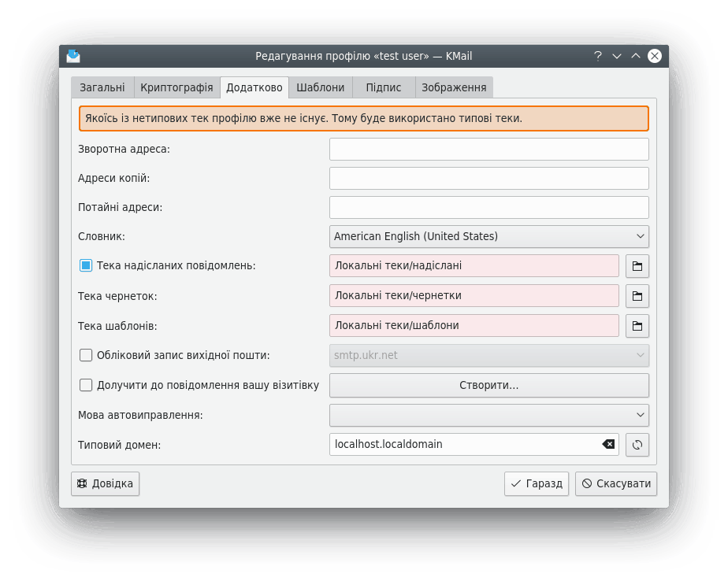
Task: Click the question mark help icon in title bar
Action: click(598, 56)
